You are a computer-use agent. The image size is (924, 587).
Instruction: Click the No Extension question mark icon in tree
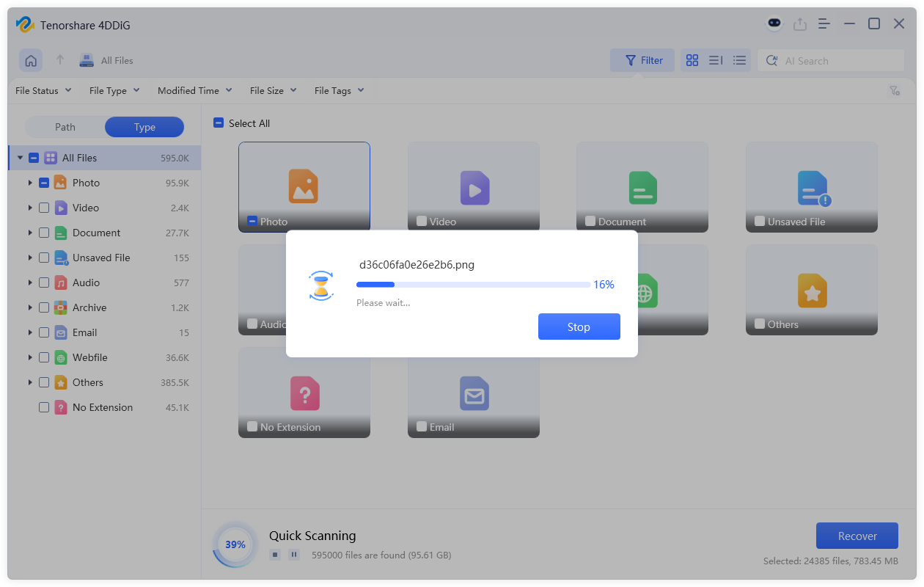click(x=61, y=407)
